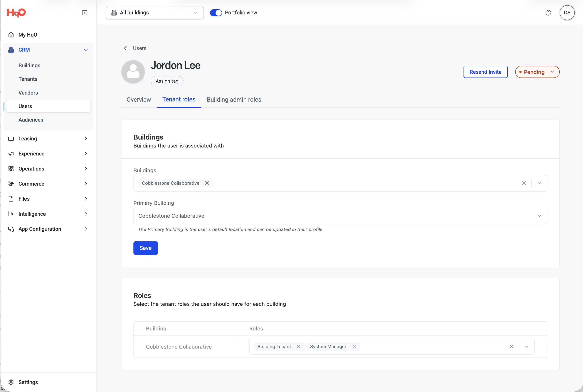Clear all selected buildings in Buildings field
The width and height of the screenshot is (583, 392).
524,183
